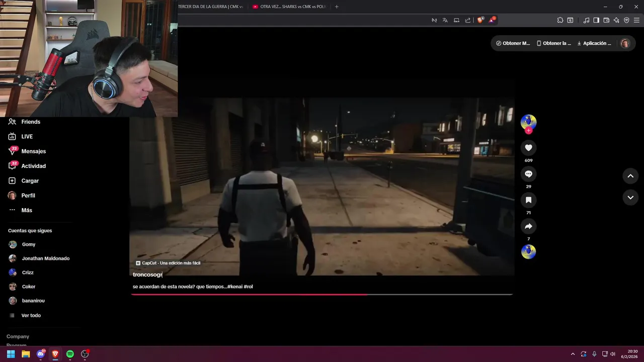Click Ver todo to show all accounts
Viewport: 644px width, 362px height.
(25, 315)
